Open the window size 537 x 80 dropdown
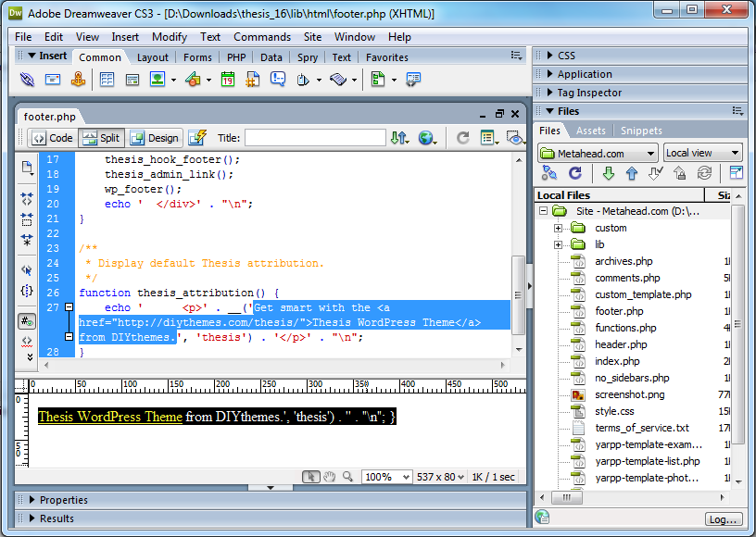The image size is (756, 537). coord(440,477)
